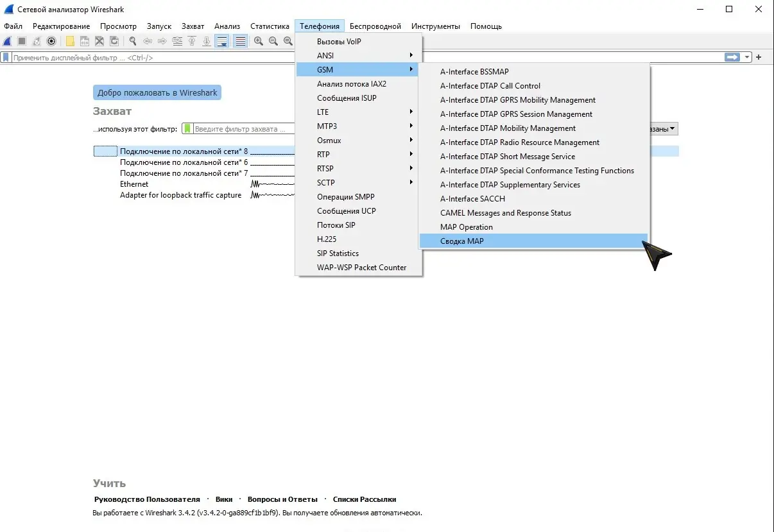Open Вопросы и Ответы link
774x532 pixels.
coord(282,499)
